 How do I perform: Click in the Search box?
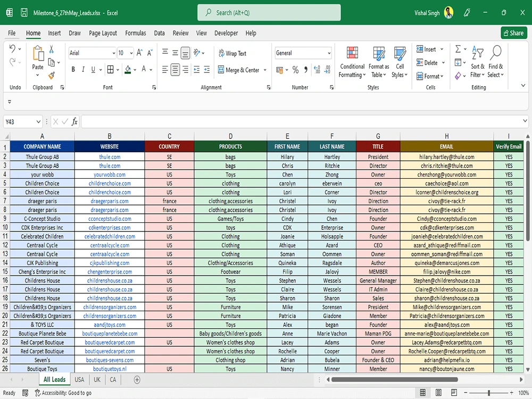click(269, 13)
